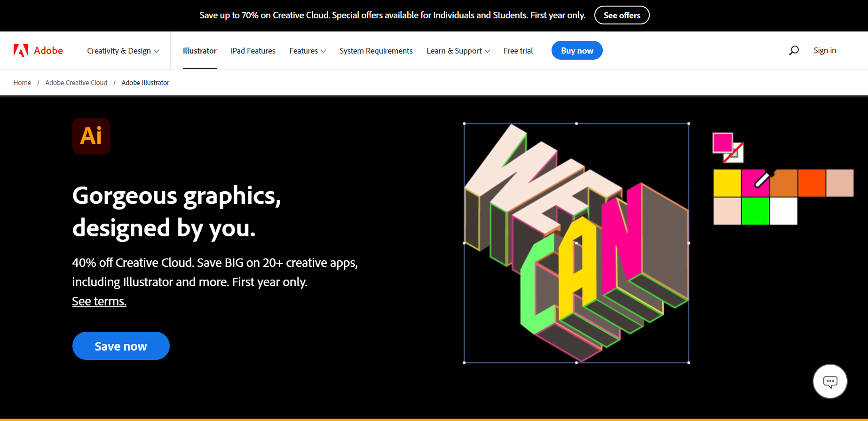Open search with the magnifier icon
Screen dimensions: 868x421
tap(794, 50)
